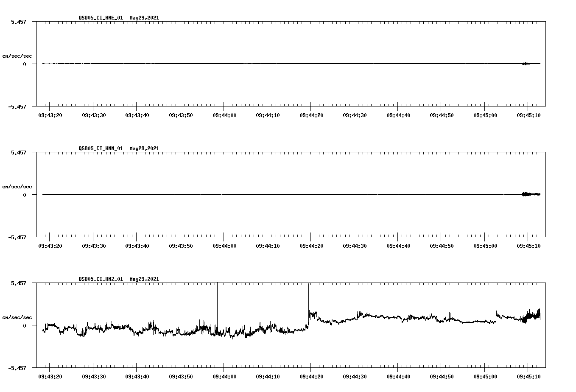
Task: Click the 0 axis label of HNN plot
Action: click(x=25, y=195)
